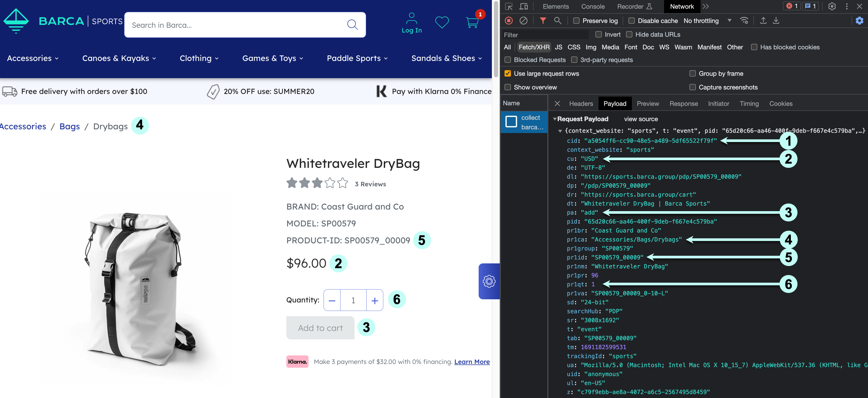868x398 pixels.
Task: Check 3rd-party requests checkbox
Action: tap(574, 60)
